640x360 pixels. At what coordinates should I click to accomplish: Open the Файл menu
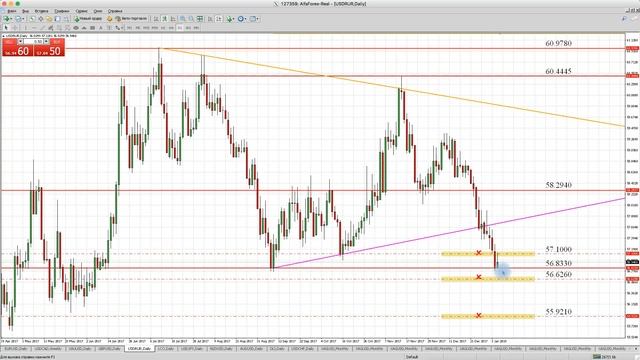pos(12,11)
